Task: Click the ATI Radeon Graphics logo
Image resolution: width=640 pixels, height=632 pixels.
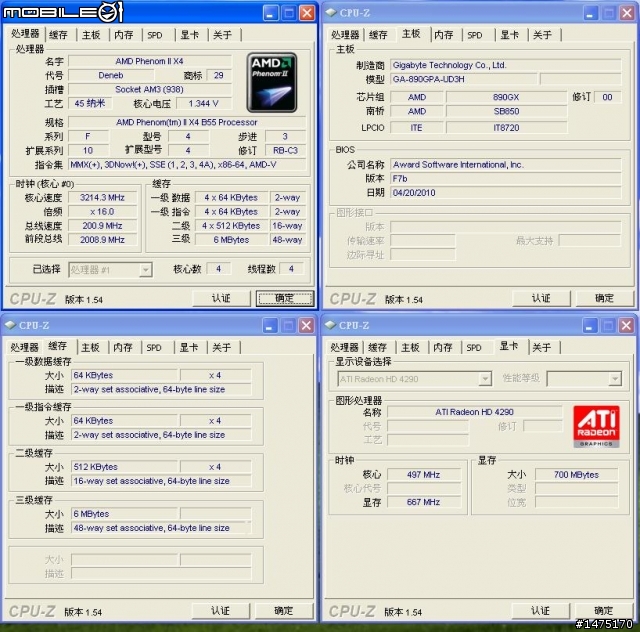Action: point(596,426)
